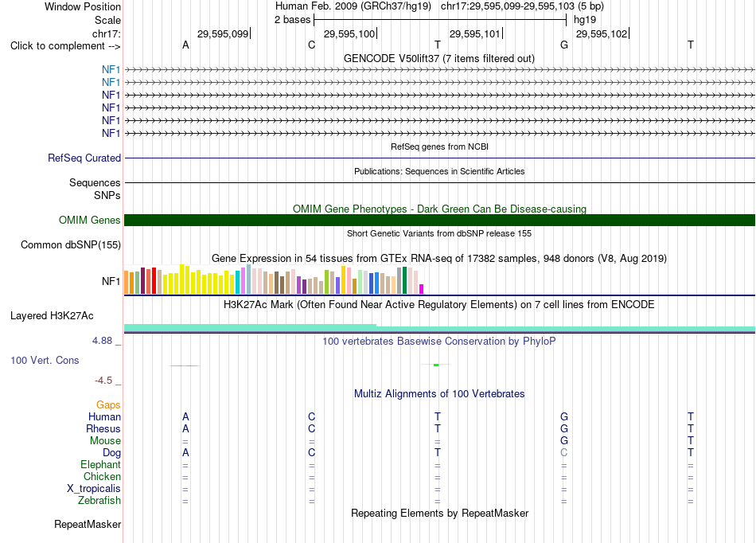Open 'Multiz Alignments of 100 Vertebrates' title
This screenshot has height=543, width=756.
[439, 393]
